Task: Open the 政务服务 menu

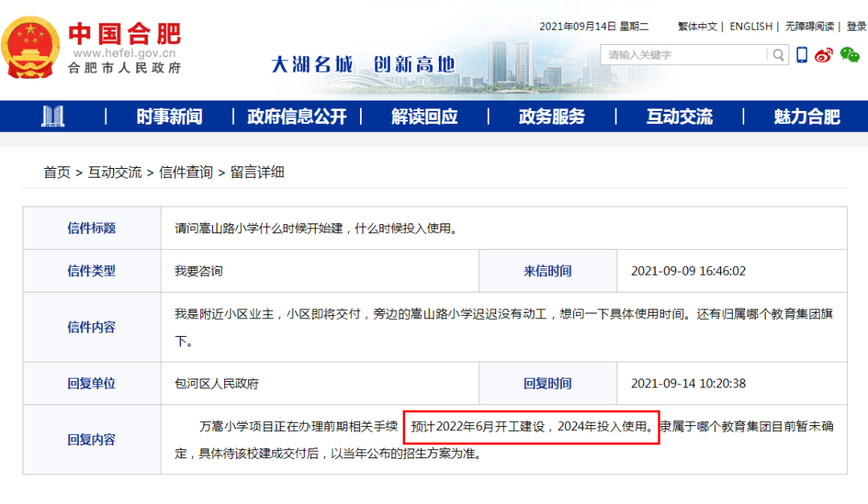Action: [x=552, y=117]
